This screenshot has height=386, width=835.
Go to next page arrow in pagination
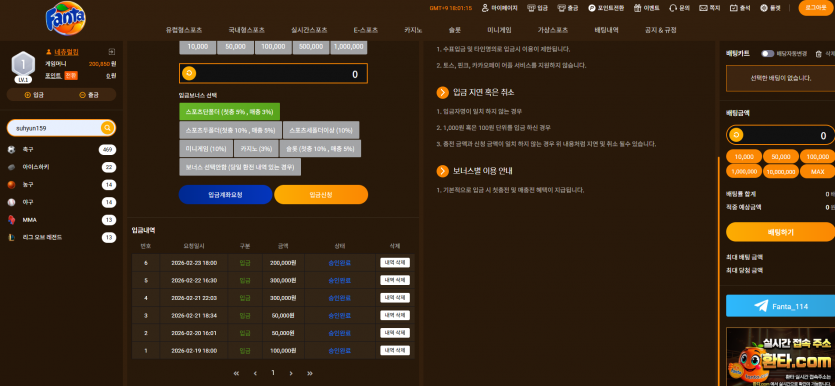tap(291, 373)
